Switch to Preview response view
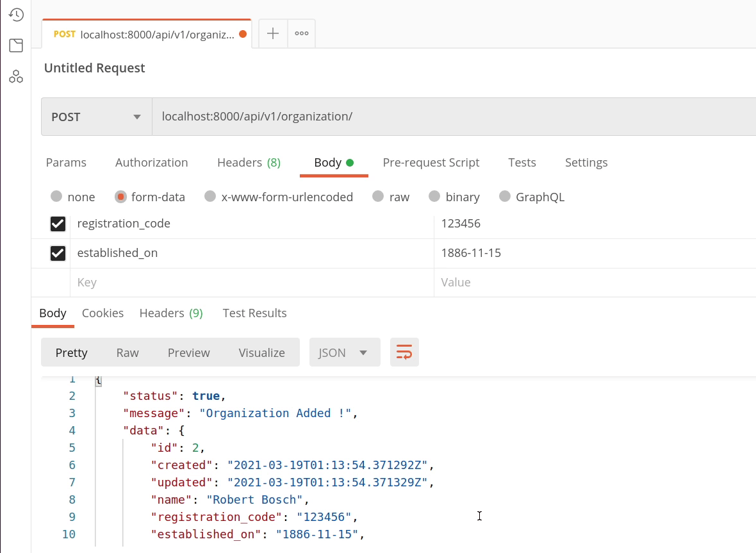 188,352
